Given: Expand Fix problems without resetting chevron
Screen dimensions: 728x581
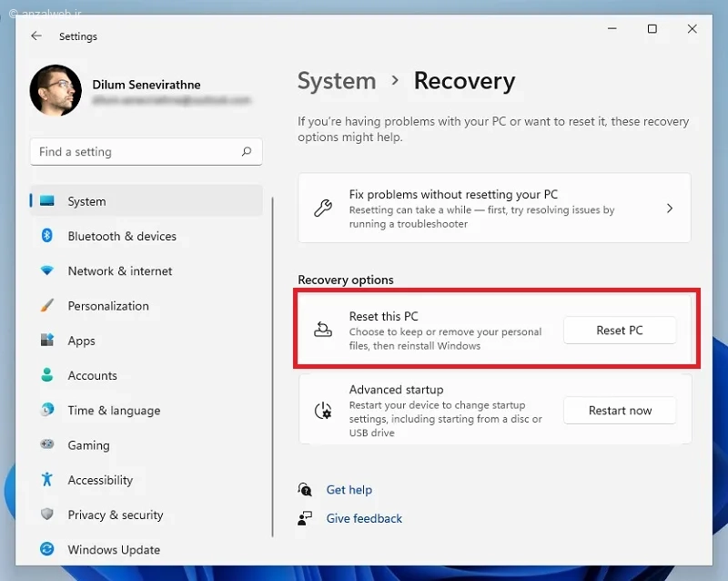Looking at the screenshot, I should (x=670, y=209).
